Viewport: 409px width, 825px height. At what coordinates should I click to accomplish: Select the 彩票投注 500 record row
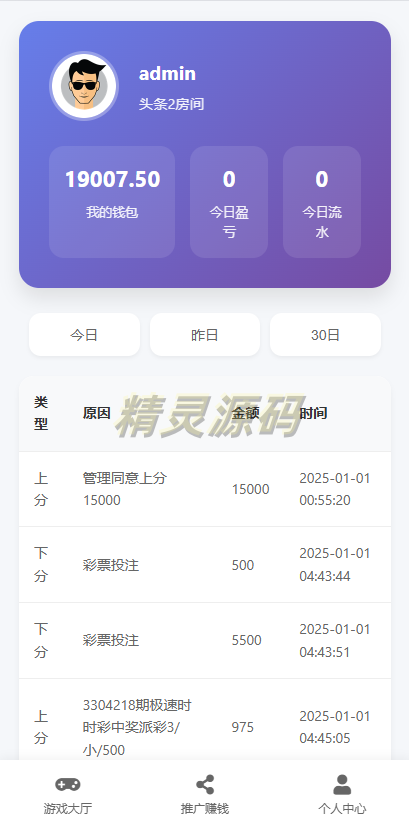(x=205, y=565)
